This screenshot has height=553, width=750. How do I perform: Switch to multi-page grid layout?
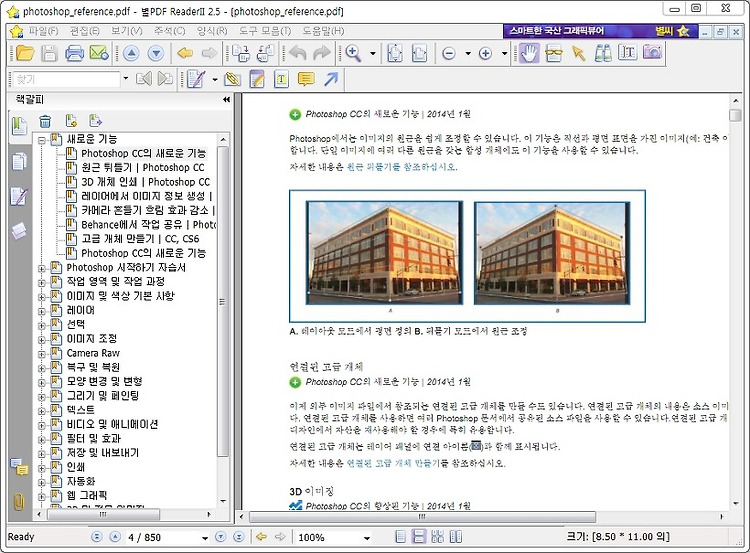pos(437,537)
